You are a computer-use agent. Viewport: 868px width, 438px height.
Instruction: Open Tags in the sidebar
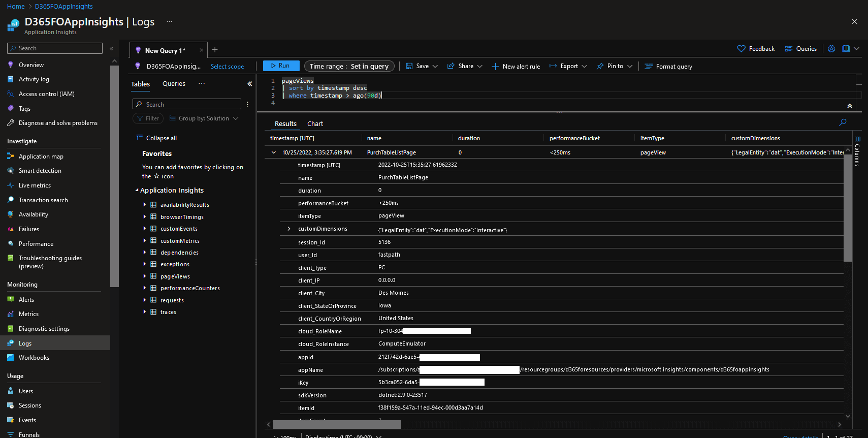[x=24, y=109]
